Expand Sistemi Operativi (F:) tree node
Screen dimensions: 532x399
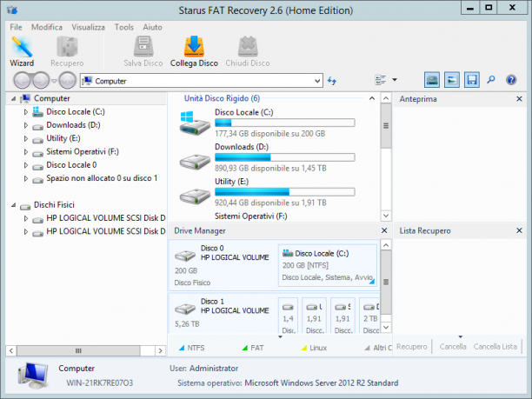click(x=26, y=151)
